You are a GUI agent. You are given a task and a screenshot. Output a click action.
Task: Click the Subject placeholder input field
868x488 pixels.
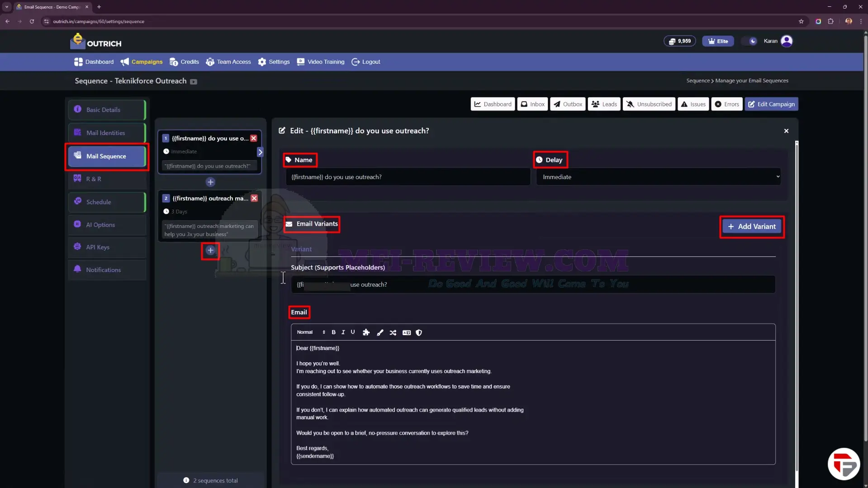(533, 284)
